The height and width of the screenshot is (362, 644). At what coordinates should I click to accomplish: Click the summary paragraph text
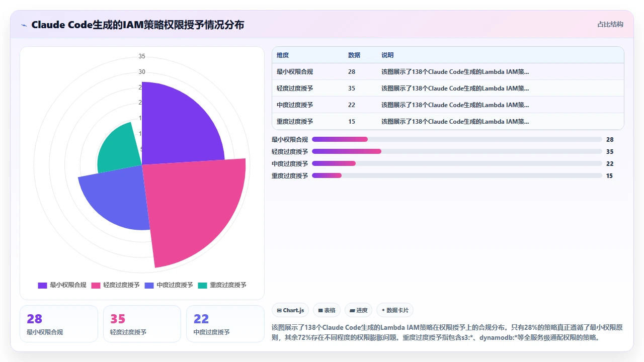point(447,332)
